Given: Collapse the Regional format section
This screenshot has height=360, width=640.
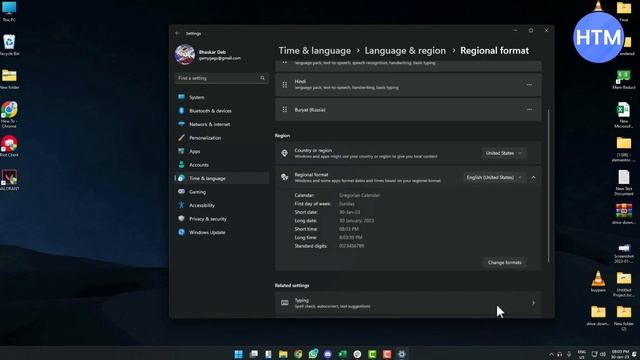Looking at the screenshot, I should [533, 178].
